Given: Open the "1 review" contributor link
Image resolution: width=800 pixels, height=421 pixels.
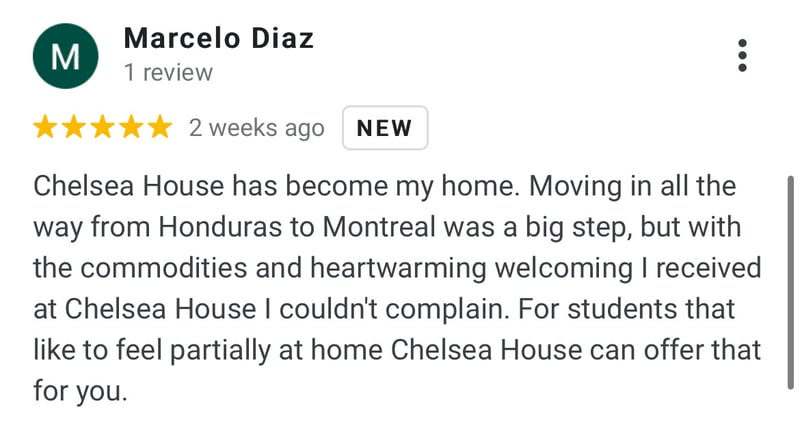Looking at the screenshot, I should [168, 72].
